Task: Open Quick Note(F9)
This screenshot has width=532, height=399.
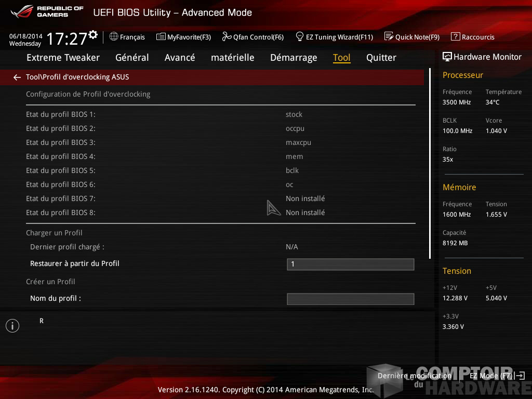Action: (x=412, y=37)
